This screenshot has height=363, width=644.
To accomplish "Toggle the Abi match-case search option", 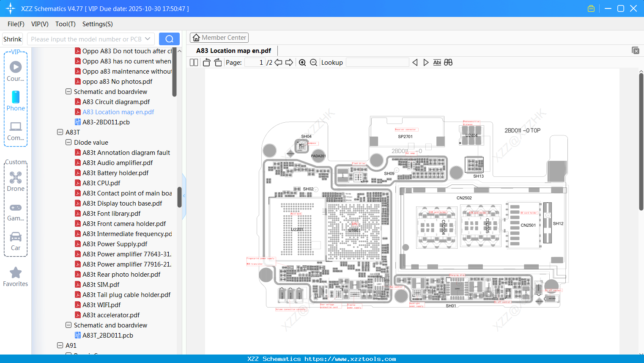I will click(x=437, y=63).
